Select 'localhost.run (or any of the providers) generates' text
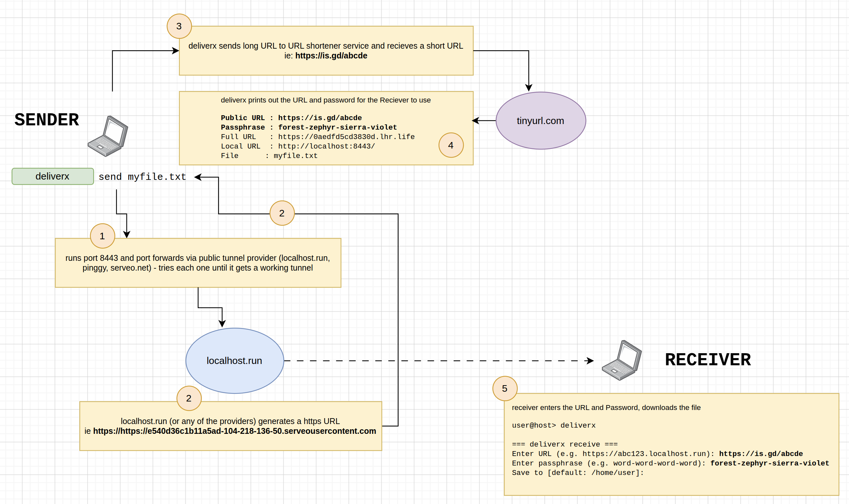 point(230,421)
